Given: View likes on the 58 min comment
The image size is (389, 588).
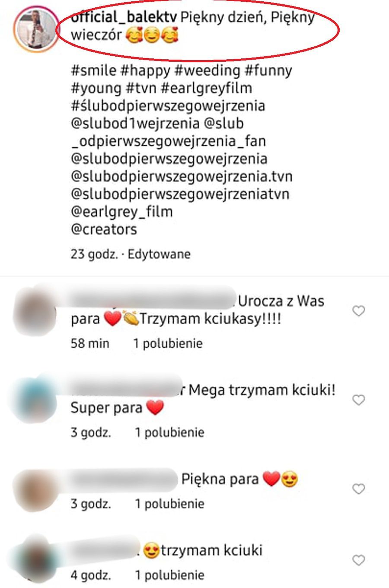Looking at the screenshot, I should (168, 344).
